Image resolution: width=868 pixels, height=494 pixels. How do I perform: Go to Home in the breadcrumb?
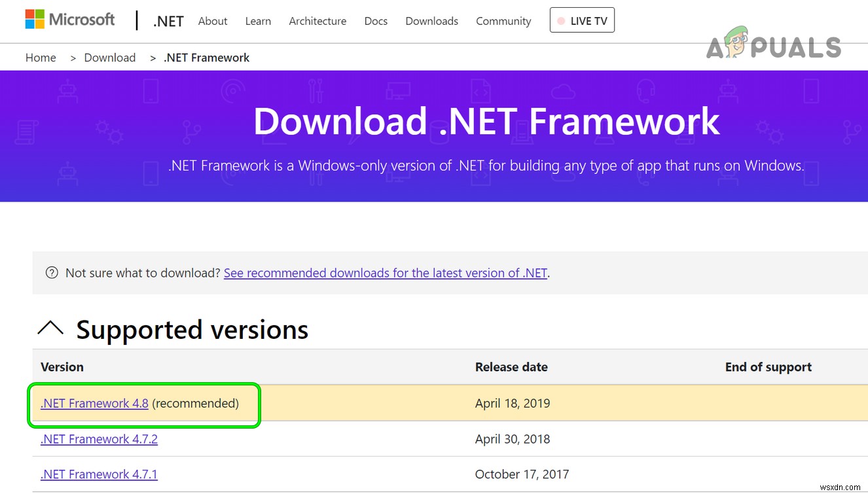click(x=41, y=58)
